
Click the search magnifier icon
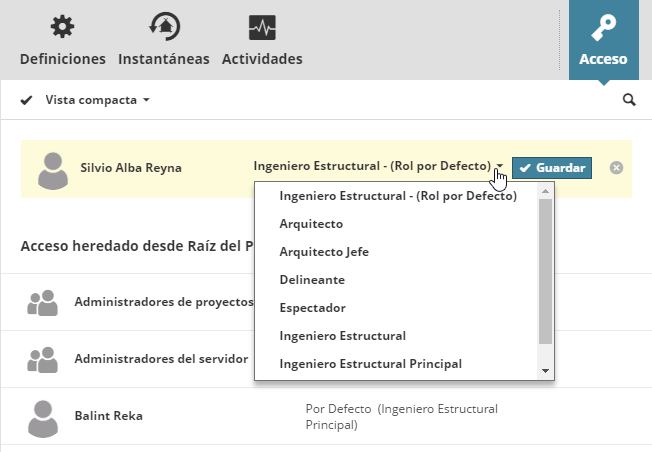(x=629, y=100)
